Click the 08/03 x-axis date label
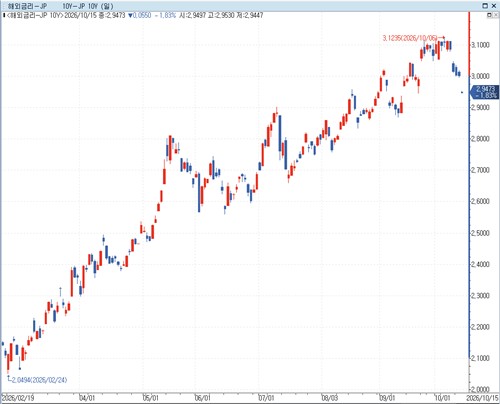 click(330, 398)
